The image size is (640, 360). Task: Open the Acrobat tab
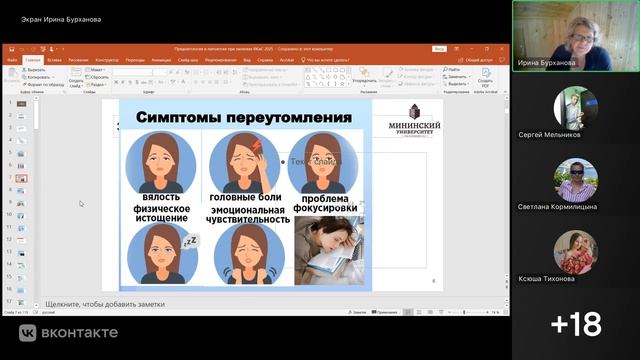[x=287, y=60]
